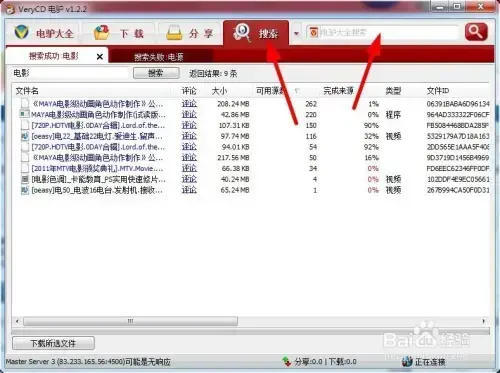Open 评论 link for the 107.31 KB file
The width and height of the screenshot is (500, 373).
click(189, 125)
